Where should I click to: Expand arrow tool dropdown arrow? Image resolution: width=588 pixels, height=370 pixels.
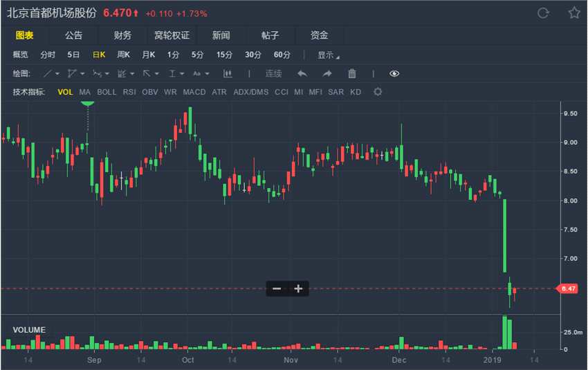[x=157, y=74]
